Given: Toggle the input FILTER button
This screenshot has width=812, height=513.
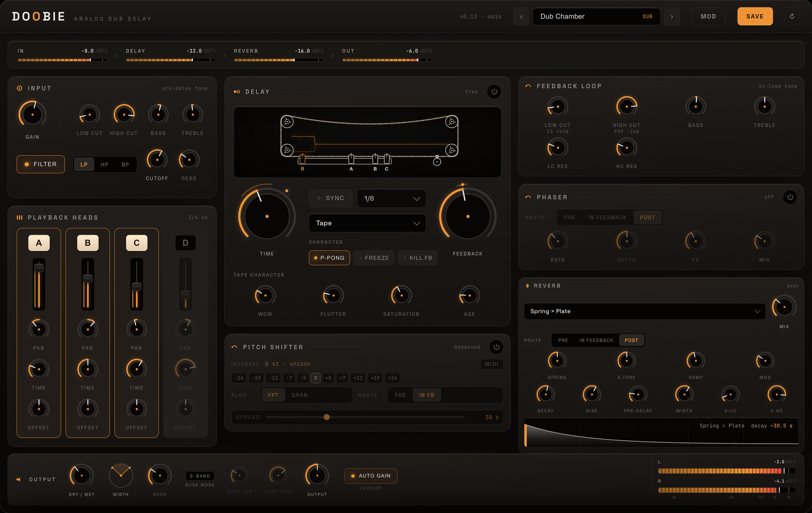Looking at the screenshot, I should [x=40, y=164].
